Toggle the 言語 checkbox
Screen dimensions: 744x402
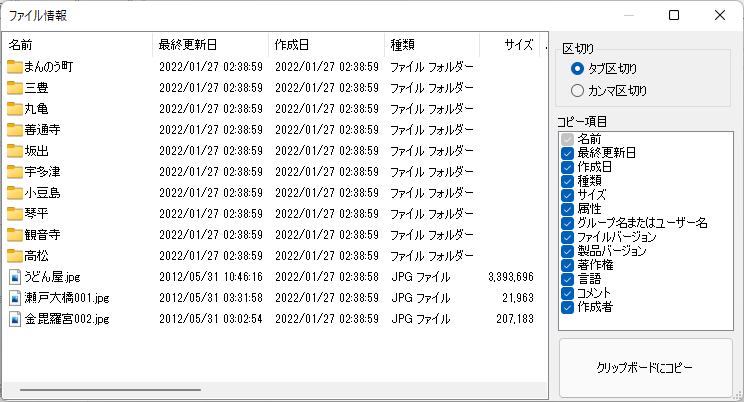(x=567, y=279)
